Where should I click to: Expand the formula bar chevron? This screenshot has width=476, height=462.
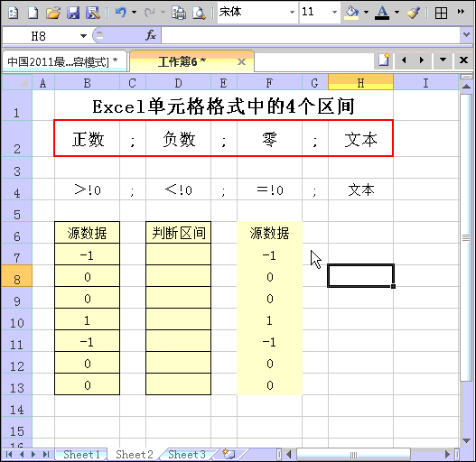pos(467,35)
